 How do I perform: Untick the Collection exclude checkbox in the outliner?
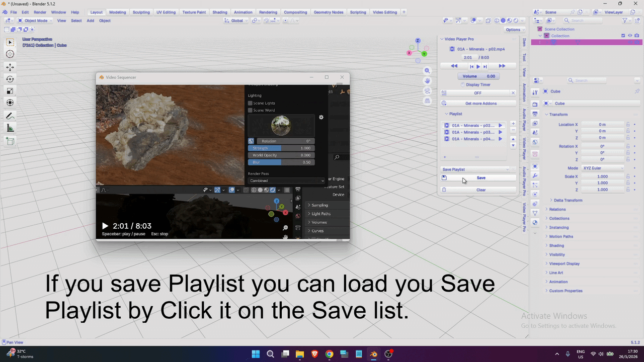(x=623, y=36)
